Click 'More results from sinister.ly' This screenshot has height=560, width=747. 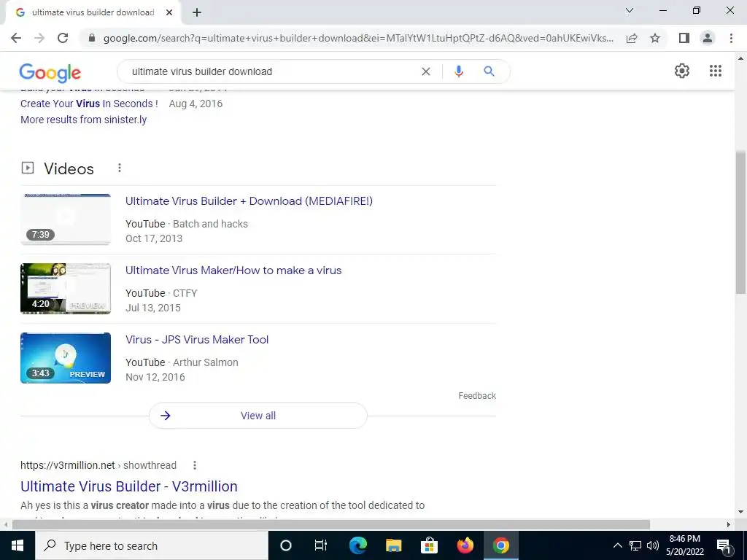[83, 120]
